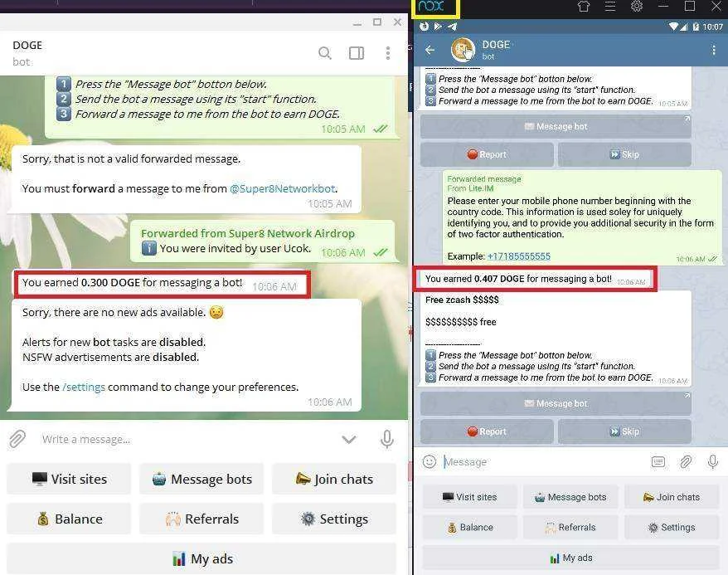The image size is (728, 575).
Task: Click the paperclip attach icon in the Nox Telegram
Action: coord(685,461)
